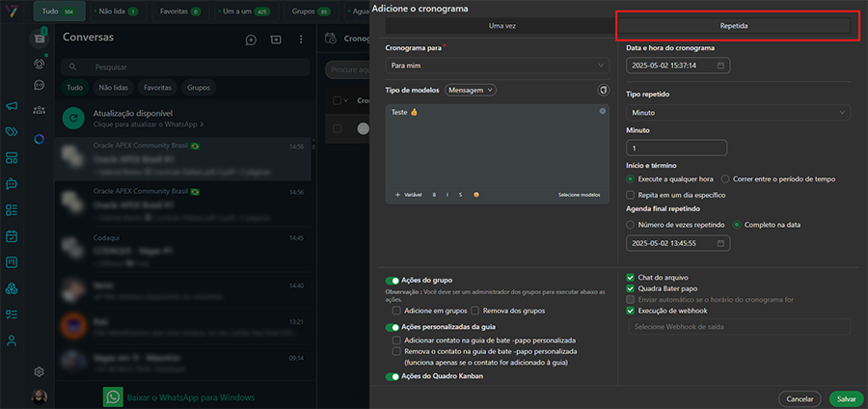The height and width of the screenshot is (409, 868).
Task: Click the calendar icon in Data e hora field
Action: tap(719, 66)
